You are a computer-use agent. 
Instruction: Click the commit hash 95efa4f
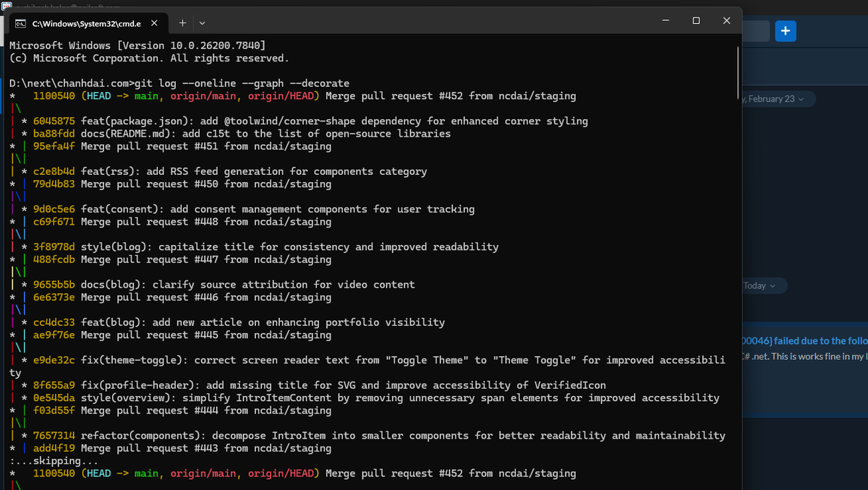(x=54, y=146)
